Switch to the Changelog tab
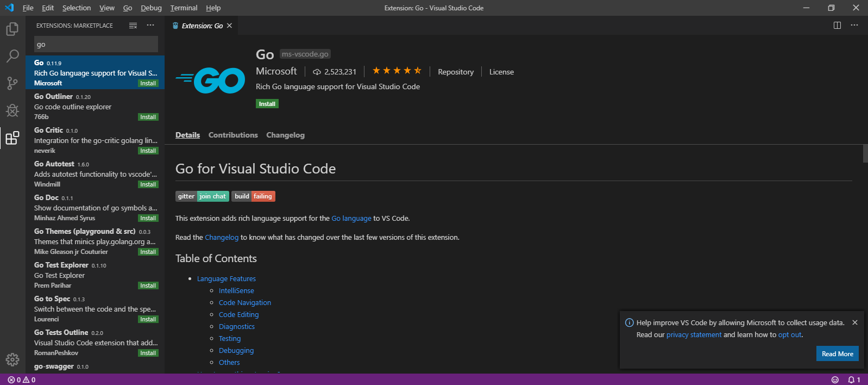Image resolution: width=868 pixels, height=385 pixels. click(285, 135)
